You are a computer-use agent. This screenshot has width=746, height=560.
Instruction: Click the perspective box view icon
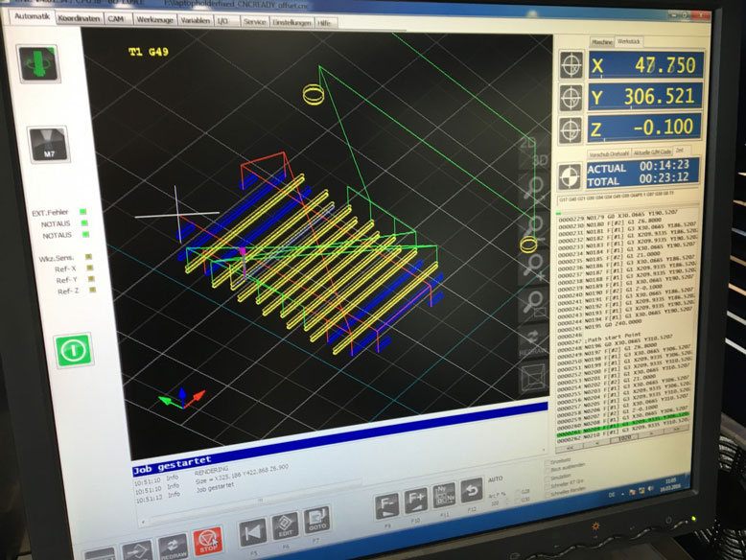[x=534, y=380]
